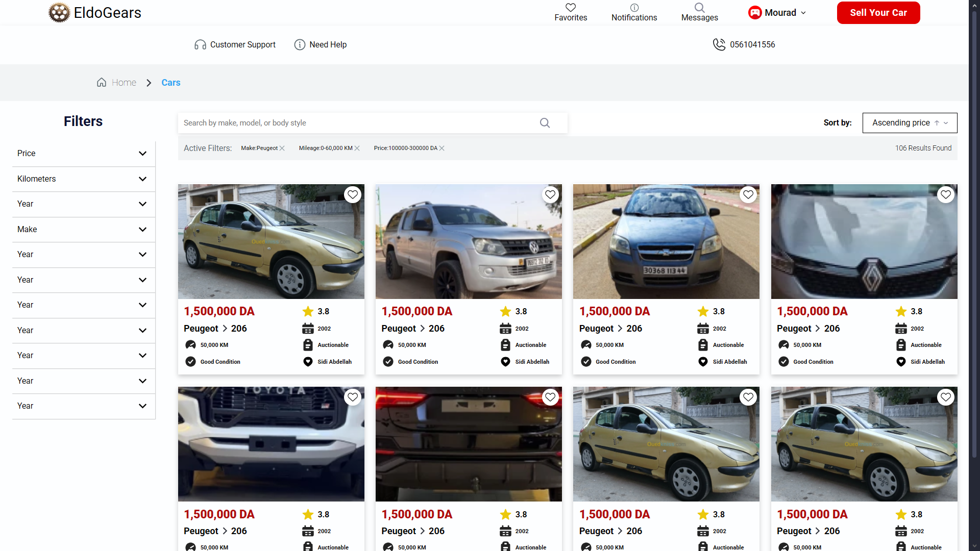Click phone number 0561041556
The image size is (980, 551).
tap(752, 45)
